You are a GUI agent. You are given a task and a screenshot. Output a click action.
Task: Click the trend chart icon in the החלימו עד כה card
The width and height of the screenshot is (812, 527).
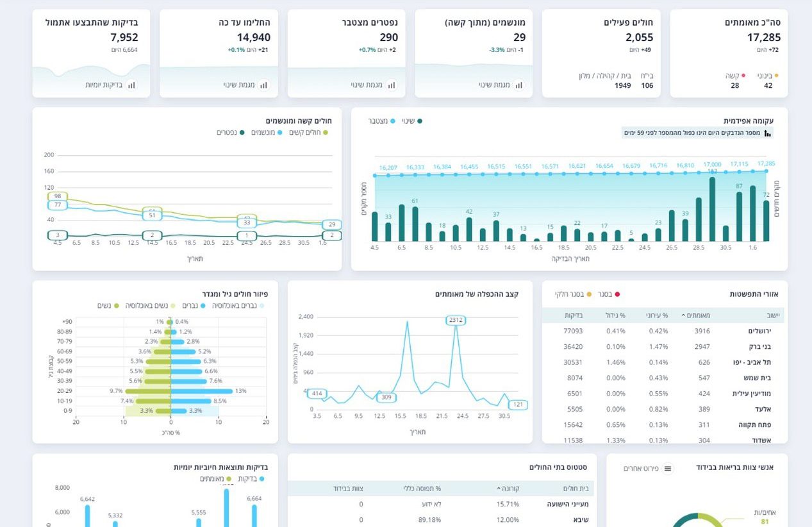[x=264, y=85]
